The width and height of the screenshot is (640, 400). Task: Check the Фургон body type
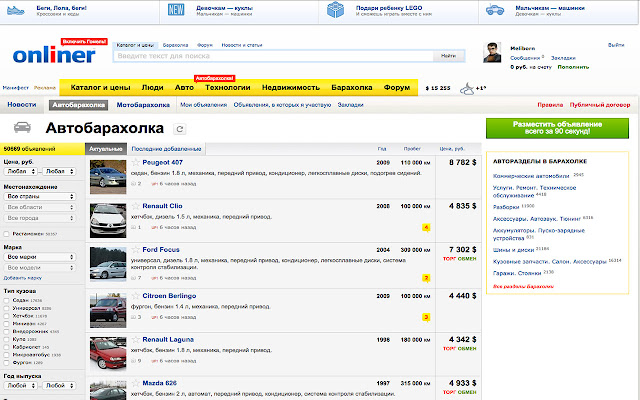[x=6, y=362]
